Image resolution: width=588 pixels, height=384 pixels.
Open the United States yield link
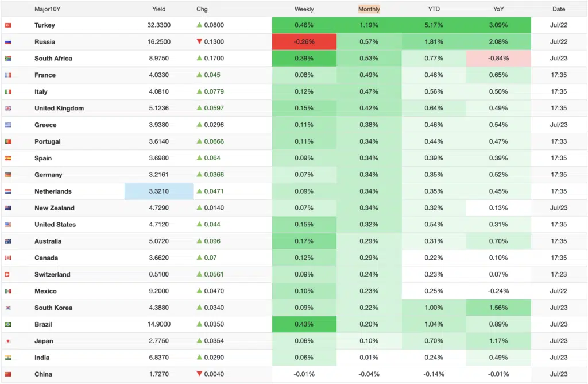55,224
